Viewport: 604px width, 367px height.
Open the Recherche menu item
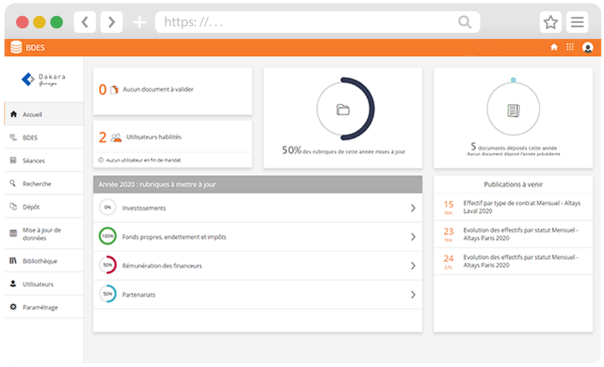(44, 183)
